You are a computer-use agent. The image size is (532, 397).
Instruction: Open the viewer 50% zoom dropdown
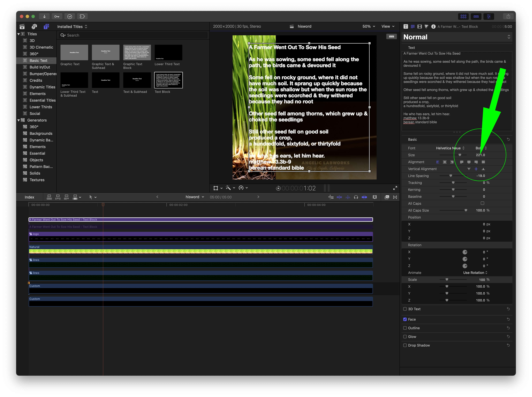(x=369, y=26)
